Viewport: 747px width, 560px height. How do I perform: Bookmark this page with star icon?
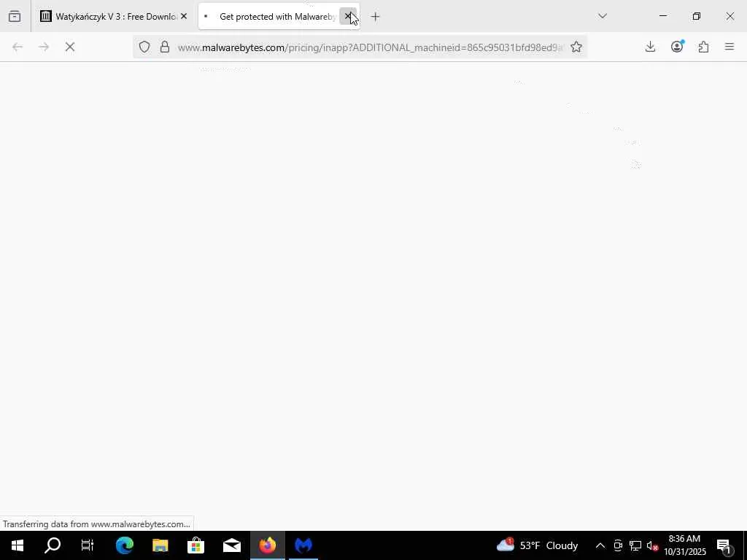pyautogui.click(x=576, y=47)
